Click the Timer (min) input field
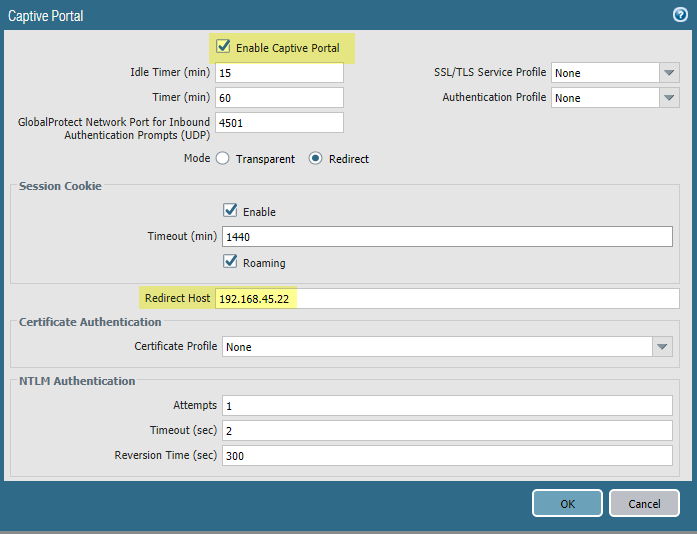The height and width of the screenshot is (534, 697). pos(281,98)
